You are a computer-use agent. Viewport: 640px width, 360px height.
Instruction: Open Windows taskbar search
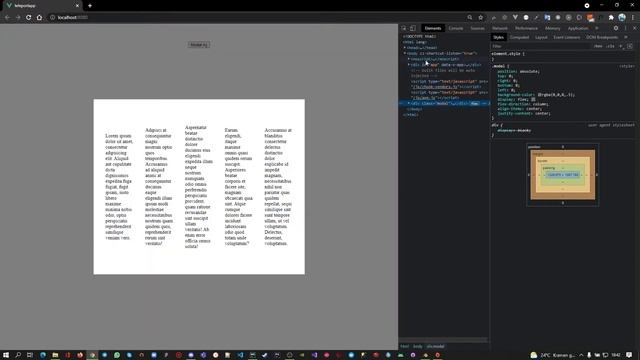pos(18,355)
